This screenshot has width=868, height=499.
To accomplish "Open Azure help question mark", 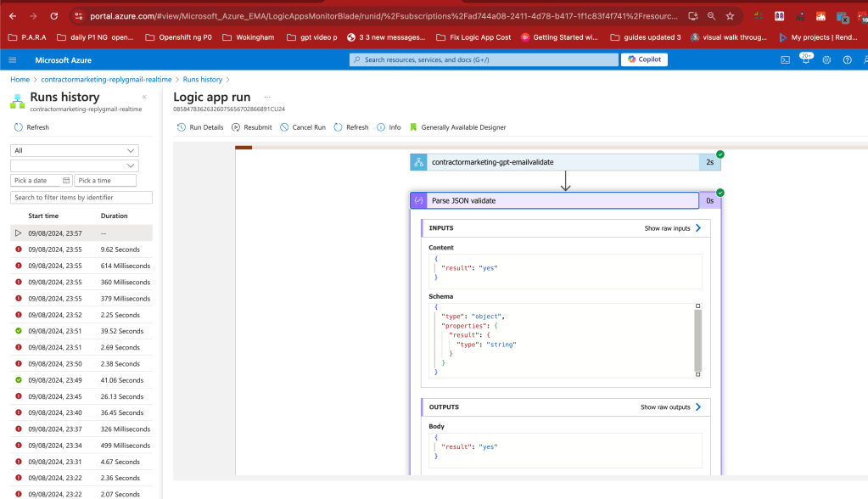I will tap(847, 59).
